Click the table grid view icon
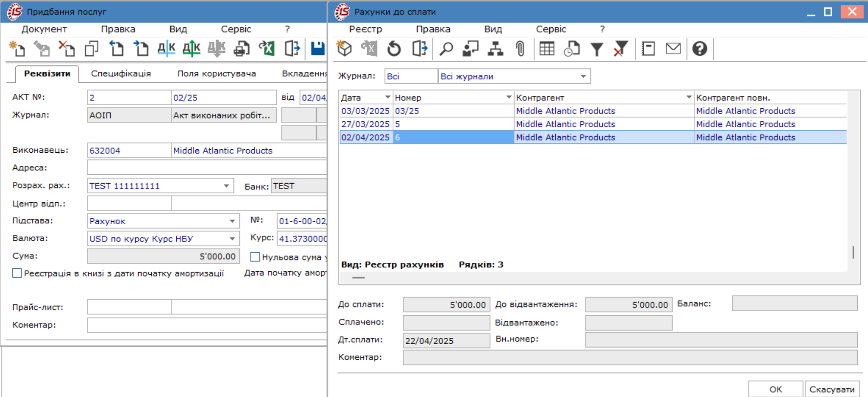This screenshot has height=397, width=868. click(x=547, y=48)
